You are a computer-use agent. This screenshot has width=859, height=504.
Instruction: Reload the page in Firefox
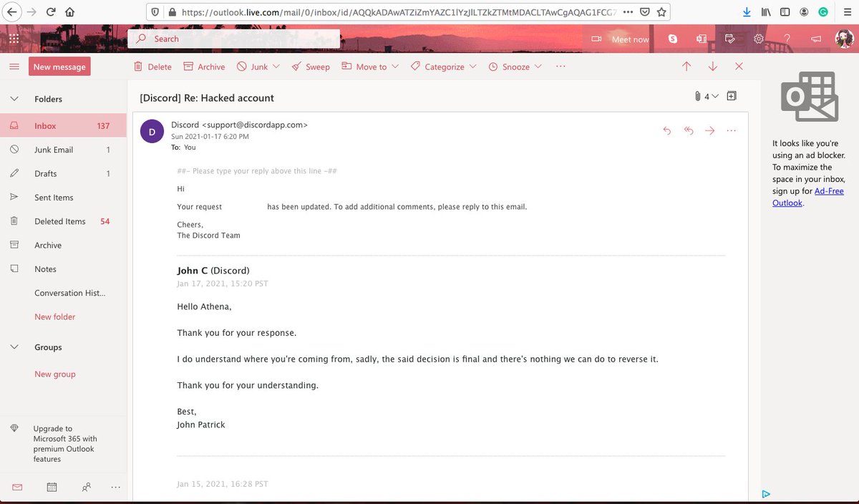pos(51,12)
